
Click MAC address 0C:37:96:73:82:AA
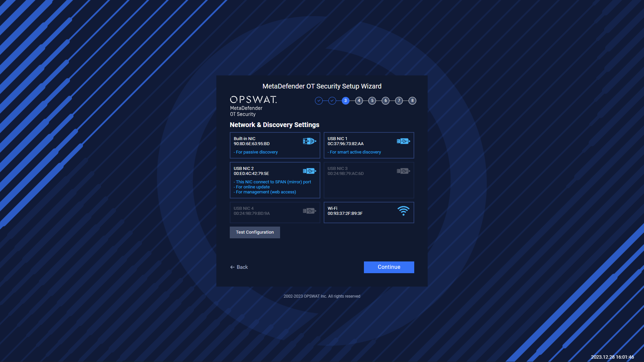(345, 144)
